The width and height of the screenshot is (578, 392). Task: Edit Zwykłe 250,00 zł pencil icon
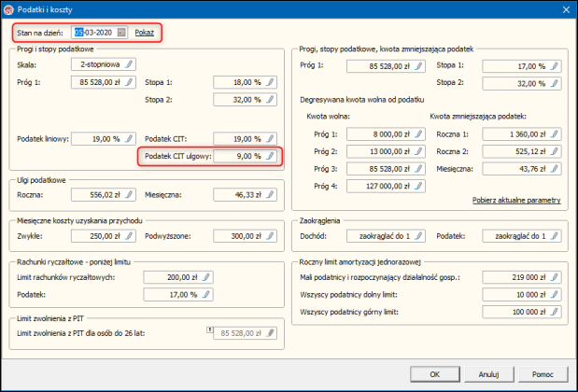click(129, 236)
